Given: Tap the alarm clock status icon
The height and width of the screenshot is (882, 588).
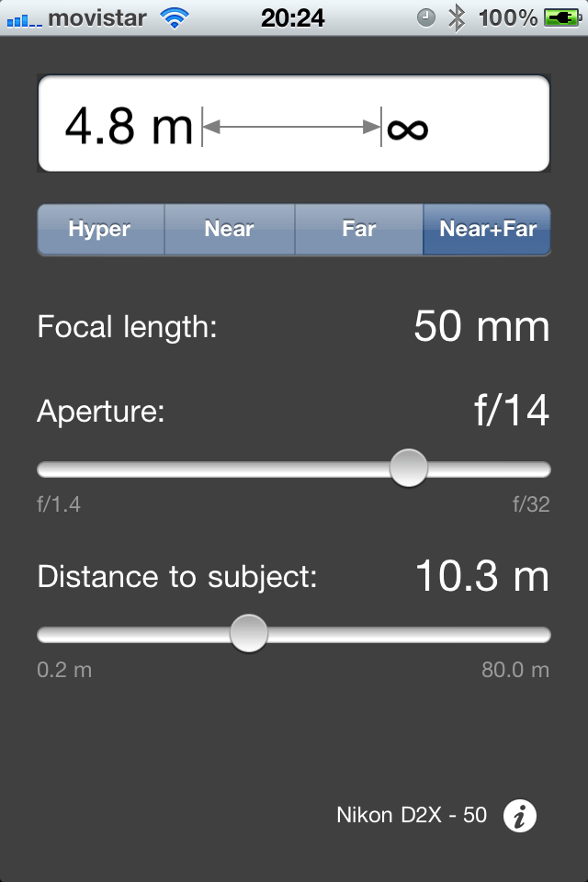Looking at the screenshot, I should coord(426,18).
